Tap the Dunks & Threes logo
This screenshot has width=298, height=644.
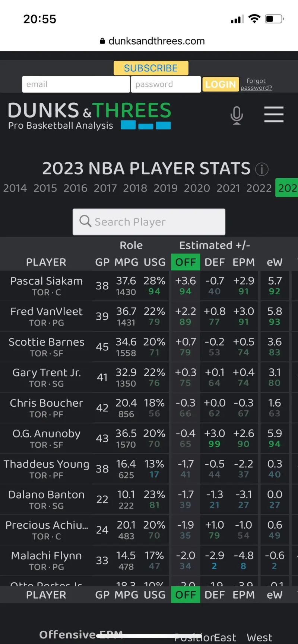pyautogui.click(x=89, y=116)
